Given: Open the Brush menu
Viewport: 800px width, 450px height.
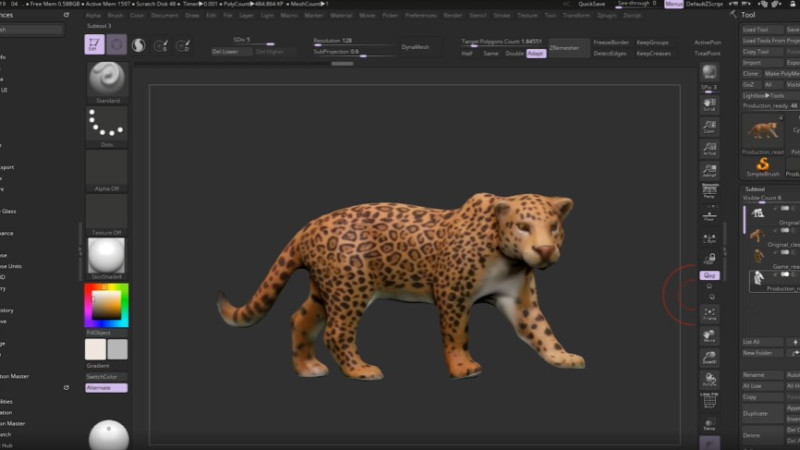Looking at the screenshot, I should pyautogui.click(x=115, y=15).
